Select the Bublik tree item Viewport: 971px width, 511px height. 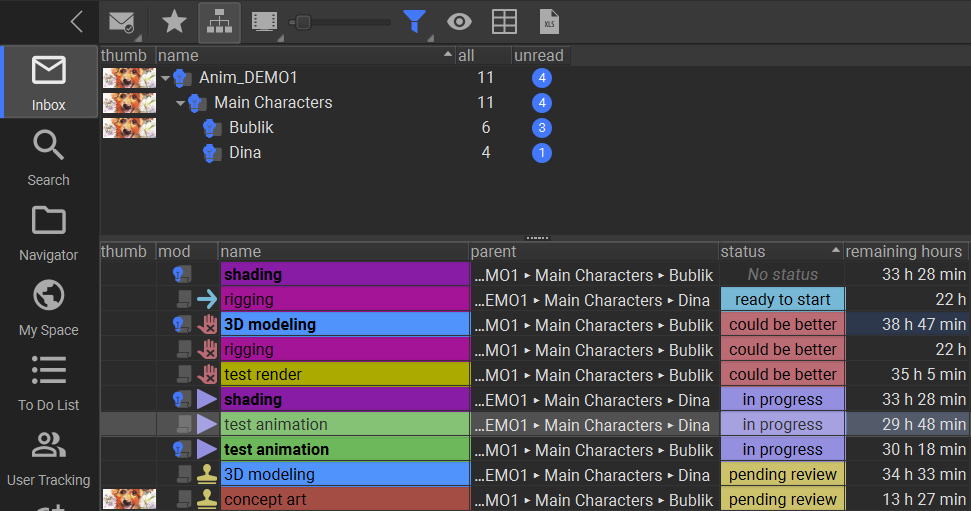pos(251,128)
